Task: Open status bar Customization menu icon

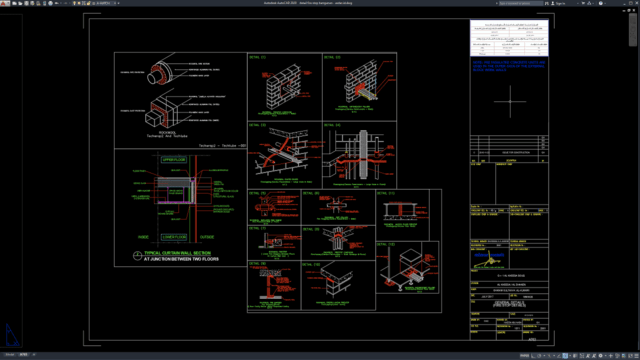Action: tap(637, 356)
